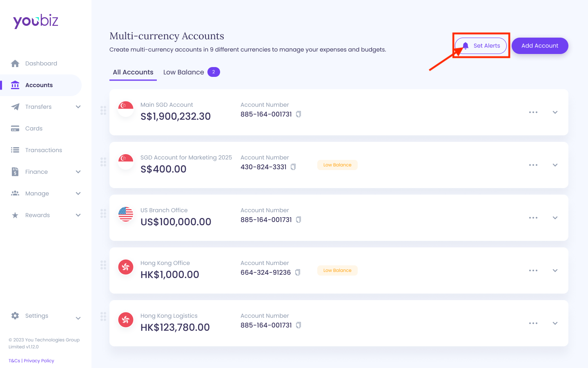The height and width of the screenshot is (368, 588).
Task: Click the Add Account button
Action: (x=540, y=46)
